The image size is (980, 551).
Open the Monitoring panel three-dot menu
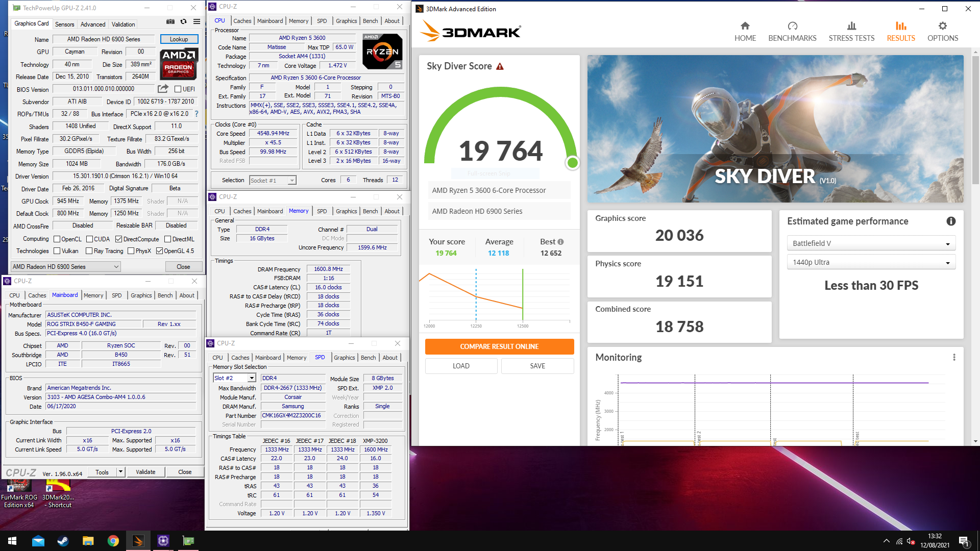pyautogui.click(x=954, y=358)
